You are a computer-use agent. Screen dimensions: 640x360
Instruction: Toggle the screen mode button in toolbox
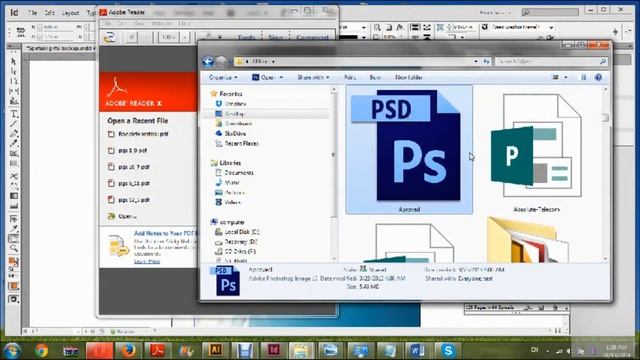tap(13, 299)
